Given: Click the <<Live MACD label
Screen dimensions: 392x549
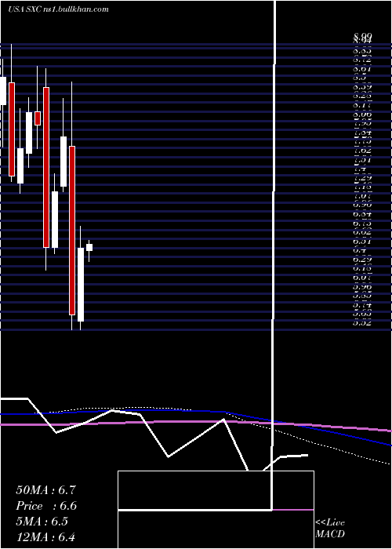Looking at the screenshot, I should (330, 529).
